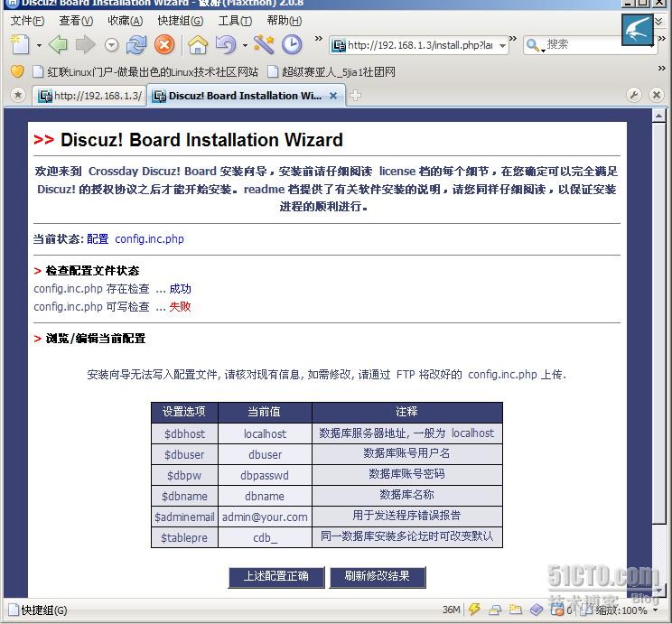
Task: Click the admin@your.com cell
Action: 265,517
